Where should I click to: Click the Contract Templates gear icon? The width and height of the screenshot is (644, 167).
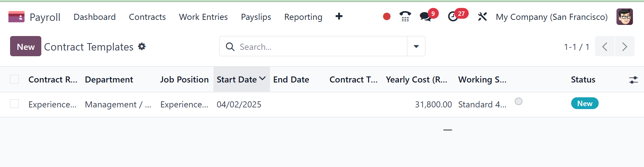click(x=142, y=46)
